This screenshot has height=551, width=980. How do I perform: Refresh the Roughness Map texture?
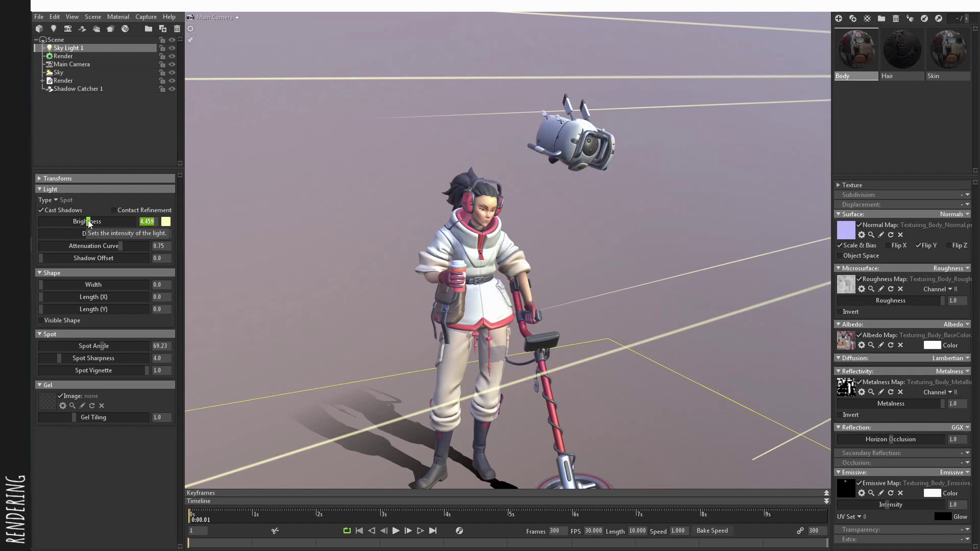(x=891, y=289)
